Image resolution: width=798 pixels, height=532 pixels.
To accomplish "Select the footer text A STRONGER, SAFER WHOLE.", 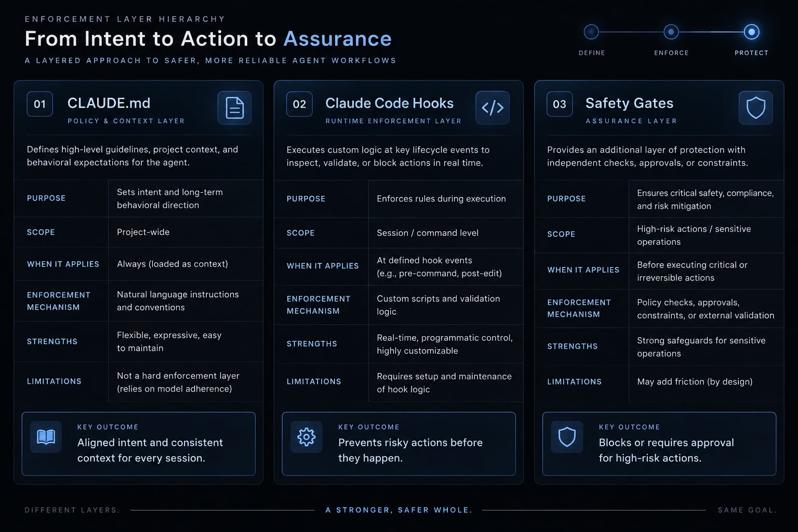I will (399, 510).
